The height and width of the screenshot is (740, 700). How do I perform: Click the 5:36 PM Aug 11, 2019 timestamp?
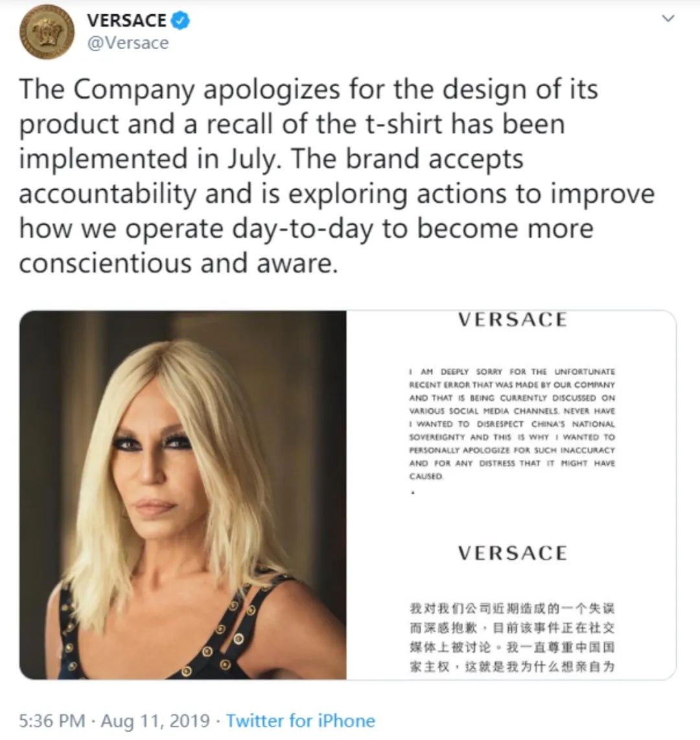click(x=114, y=721)
